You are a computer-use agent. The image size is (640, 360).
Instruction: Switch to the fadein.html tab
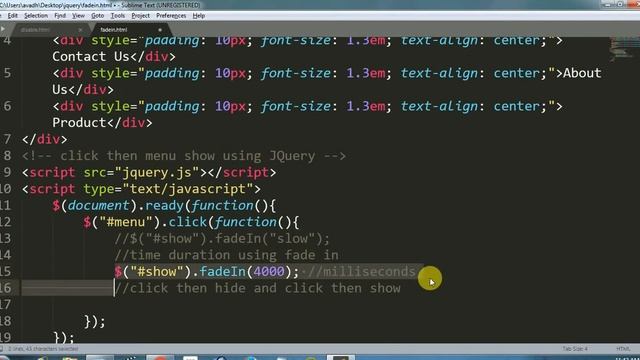click(114, 30)
